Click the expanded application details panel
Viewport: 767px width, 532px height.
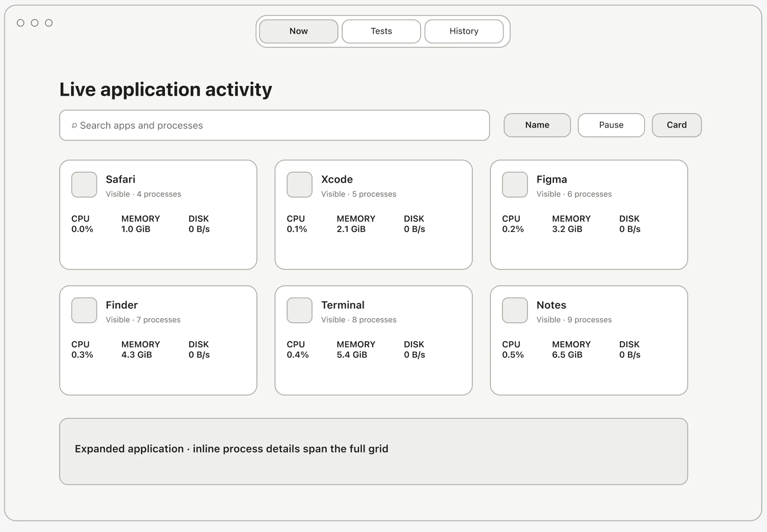pos(374,452)
